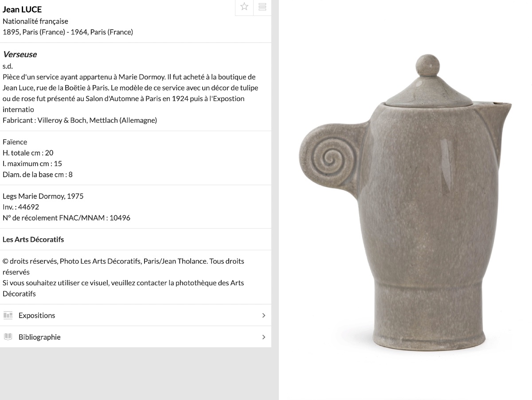Image resolution: width=532 pixels, height=400 pixels.
Task: Click the Bibliographie book icon
Action: [8, 337]
